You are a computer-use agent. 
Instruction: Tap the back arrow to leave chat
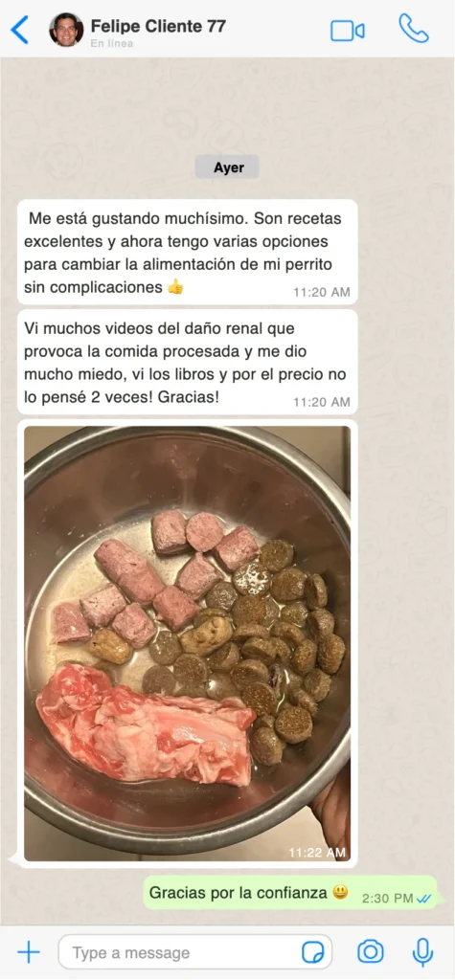click(20, 30)
